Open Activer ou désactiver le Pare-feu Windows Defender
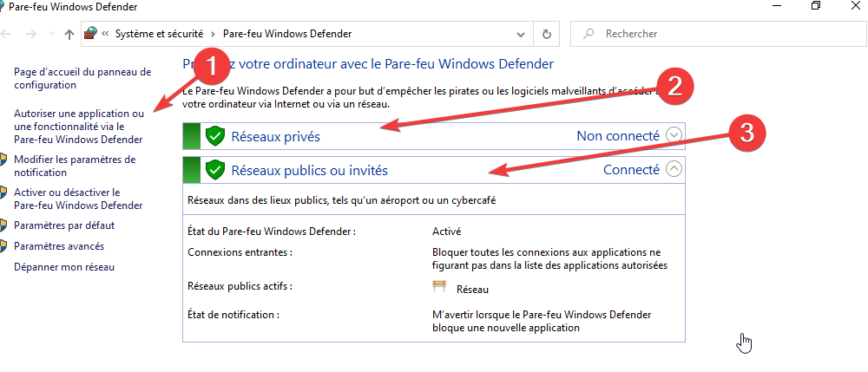This screenshot has height=372, width=868. [78, 199]
